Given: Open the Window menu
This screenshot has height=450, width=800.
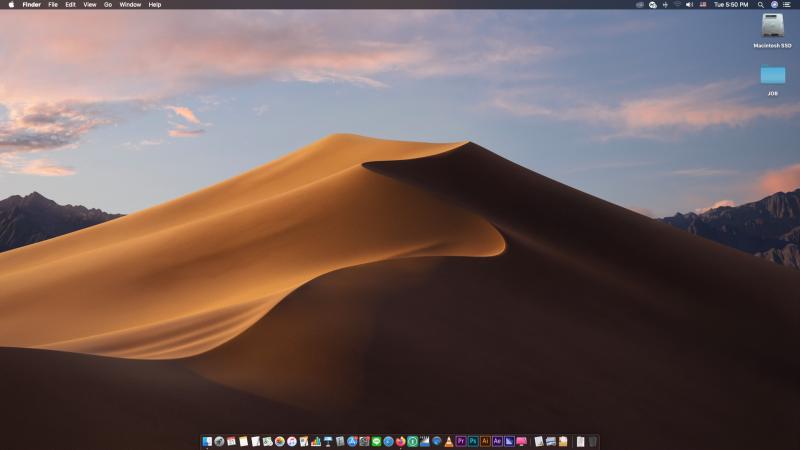Looking at the screenshot, I should pos(130,5).
